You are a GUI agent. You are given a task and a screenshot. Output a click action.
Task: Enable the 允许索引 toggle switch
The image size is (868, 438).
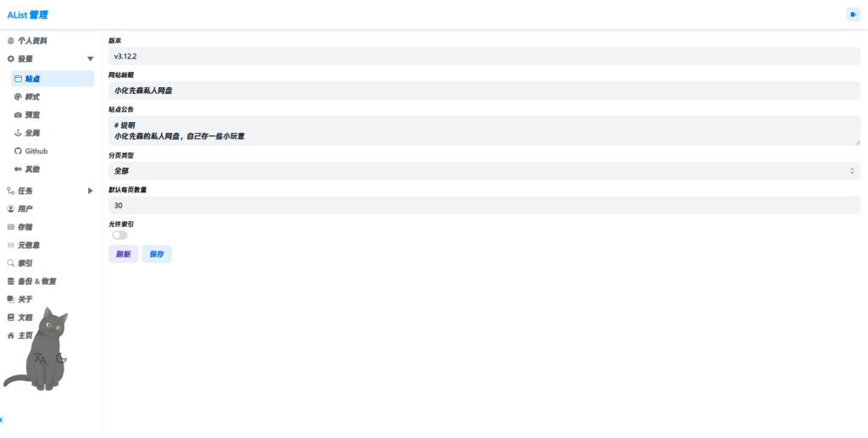tap(120, 235)
